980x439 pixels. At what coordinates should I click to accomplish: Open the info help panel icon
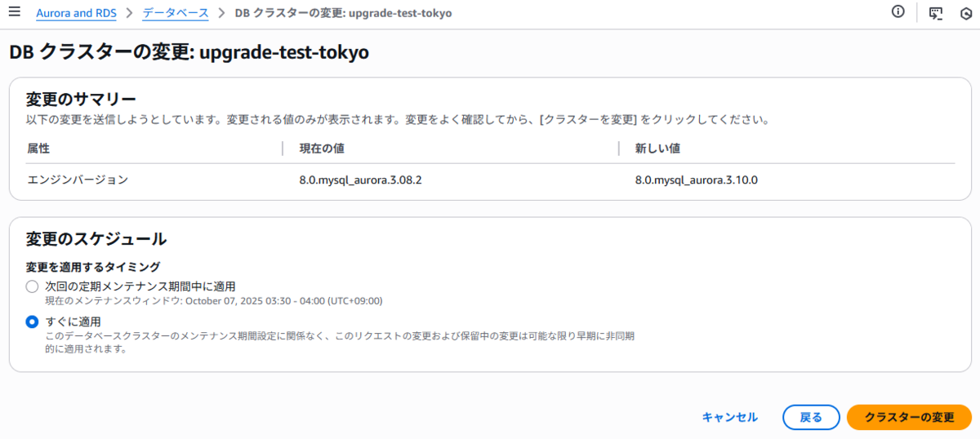898,12
